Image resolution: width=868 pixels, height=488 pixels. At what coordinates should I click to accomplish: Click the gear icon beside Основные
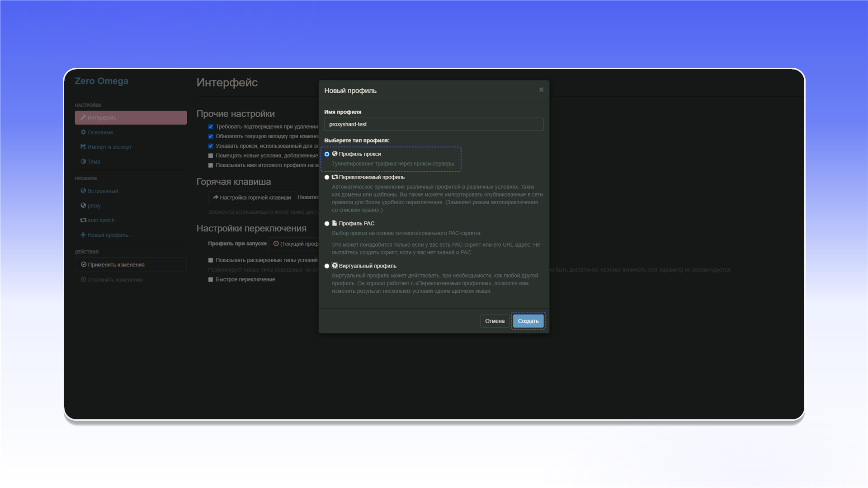[x=83, y=132]
